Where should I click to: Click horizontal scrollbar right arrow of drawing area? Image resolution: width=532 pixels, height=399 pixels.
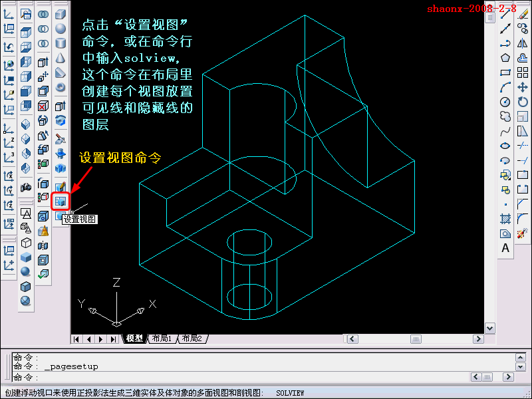pos(478,339)
